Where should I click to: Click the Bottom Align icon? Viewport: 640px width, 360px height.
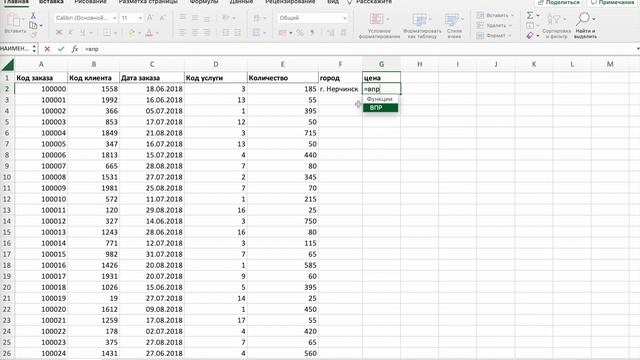tap(207, 18)
